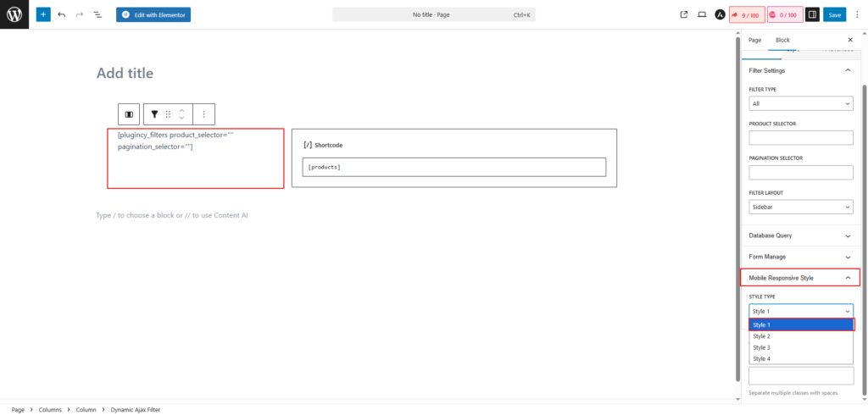Click the Edit with Elementor button
The image size is (868, 415).
tap(153, 14)
